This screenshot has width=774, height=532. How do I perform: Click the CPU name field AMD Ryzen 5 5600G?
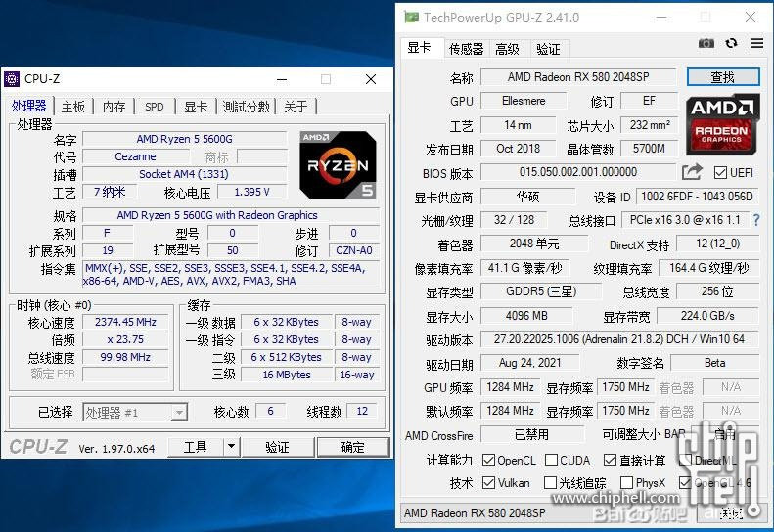tap(185, 139)
